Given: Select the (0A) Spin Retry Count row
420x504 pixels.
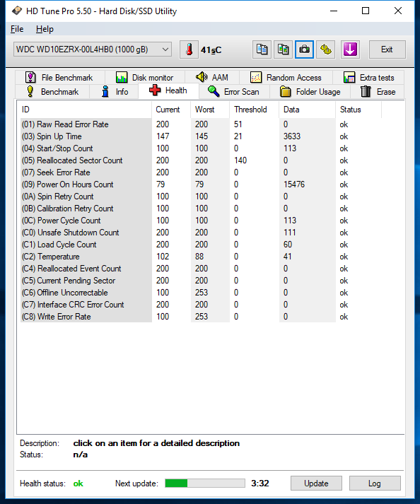Looking at the screenshot, I should click(x=202, y=197).
